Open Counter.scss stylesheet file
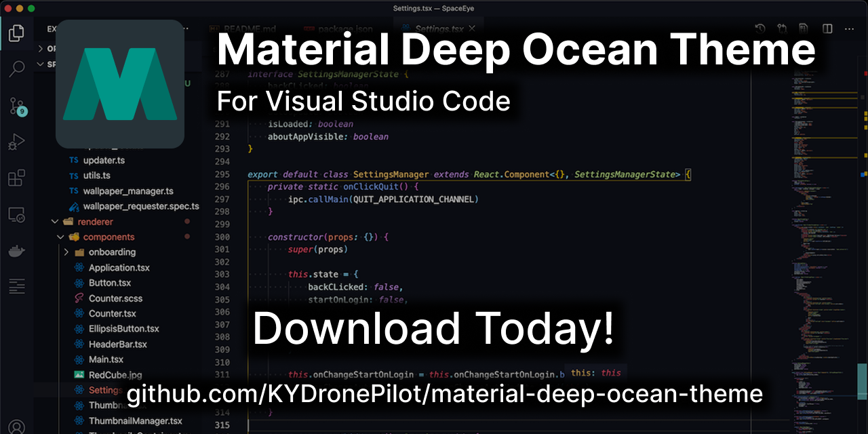868x434 pixels. [x=115, y=298]
